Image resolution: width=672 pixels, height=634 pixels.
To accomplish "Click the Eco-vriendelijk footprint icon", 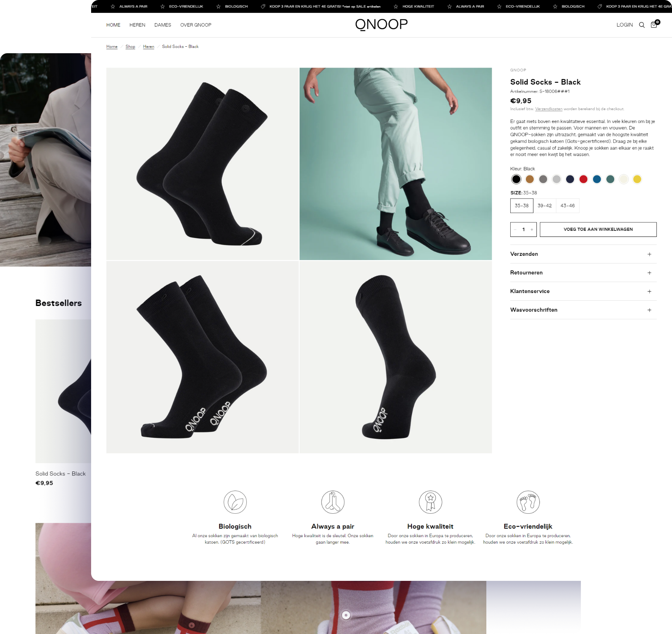I will click(528, 502).
